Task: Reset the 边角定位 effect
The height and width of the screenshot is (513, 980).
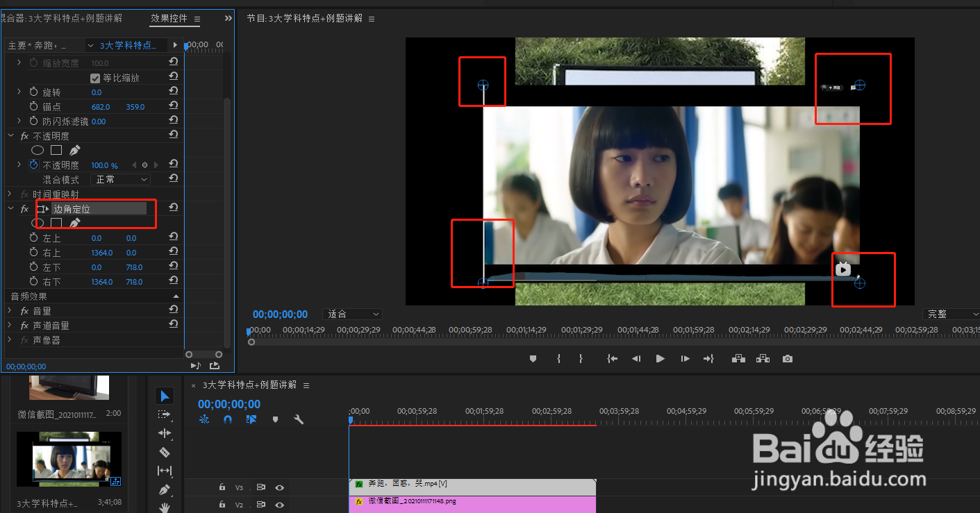Action: coord(174,208)
